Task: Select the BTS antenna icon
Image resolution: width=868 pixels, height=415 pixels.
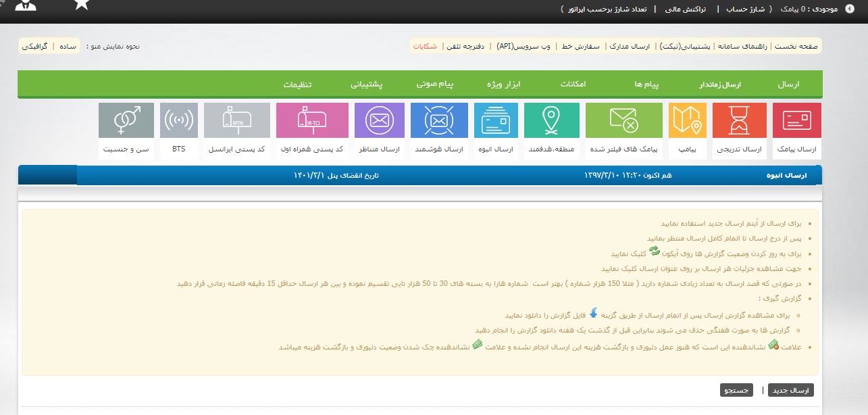Action: pyautogui.click(x=179, y=121)
